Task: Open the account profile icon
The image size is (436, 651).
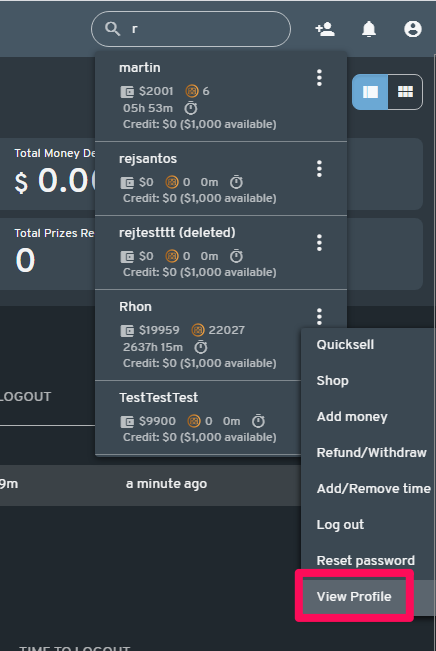Action: click(x=413, y=29)
